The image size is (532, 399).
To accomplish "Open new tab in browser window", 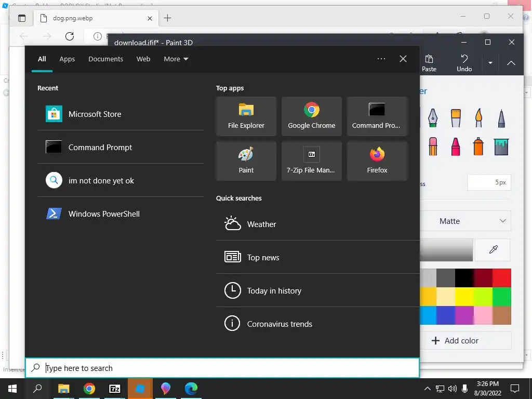I will point(168,18).
